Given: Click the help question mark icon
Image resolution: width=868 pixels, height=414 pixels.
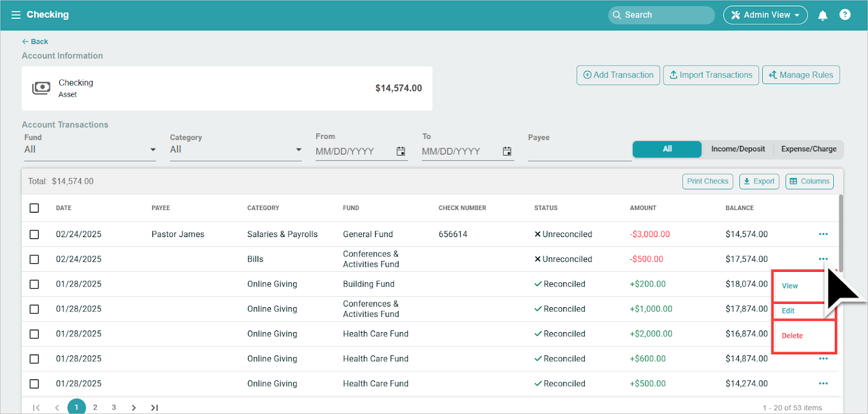Looking at the screenshot, I should click(845, 15).
